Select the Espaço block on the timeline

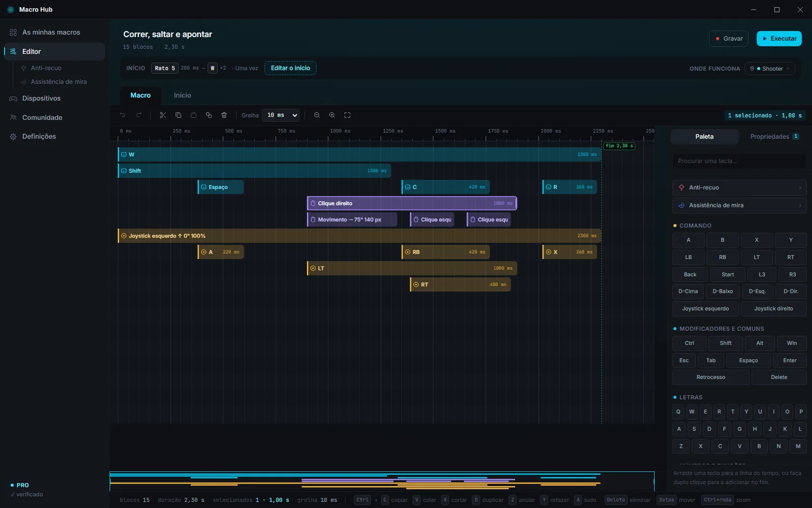click(x=221, y=187)
